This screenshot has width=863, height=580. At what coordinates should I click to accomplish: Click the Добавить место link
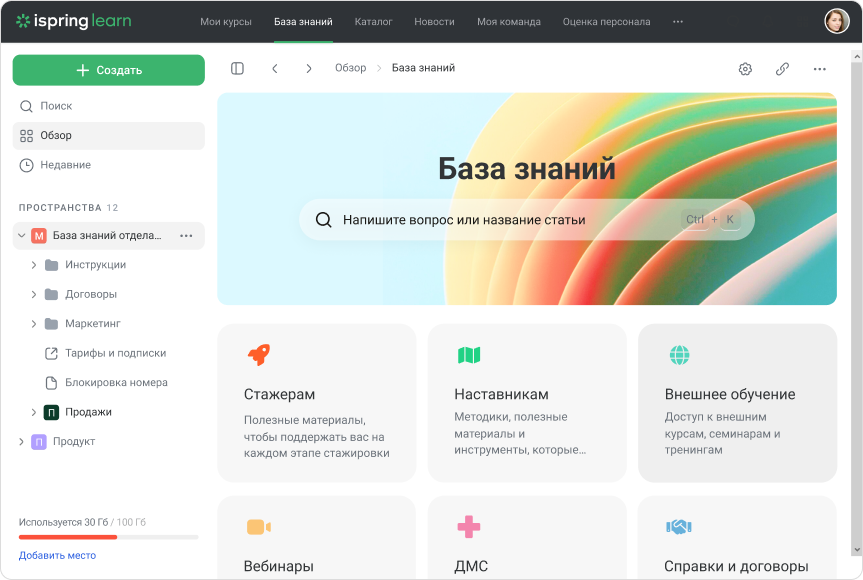click(x=57, y=554)
